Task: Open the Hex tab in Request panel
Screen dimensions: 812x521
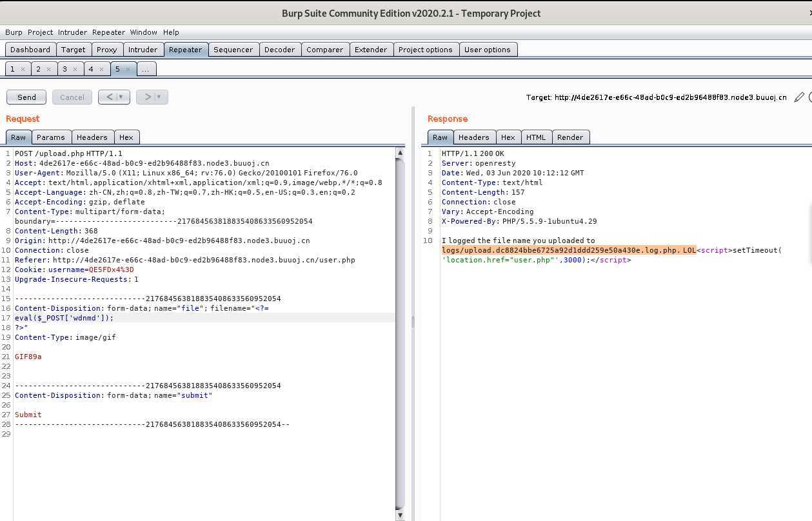Action: (126, 137)
